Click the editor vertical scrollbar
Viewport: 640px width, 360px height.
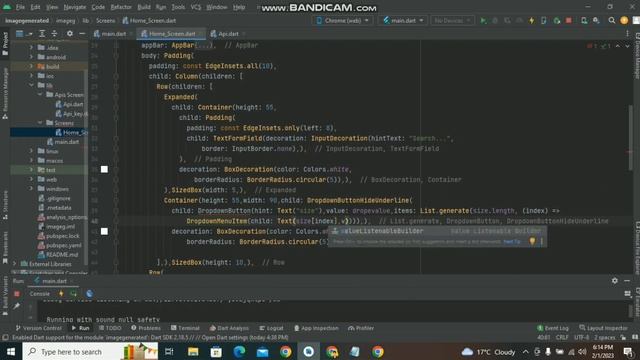pos(631,137)
